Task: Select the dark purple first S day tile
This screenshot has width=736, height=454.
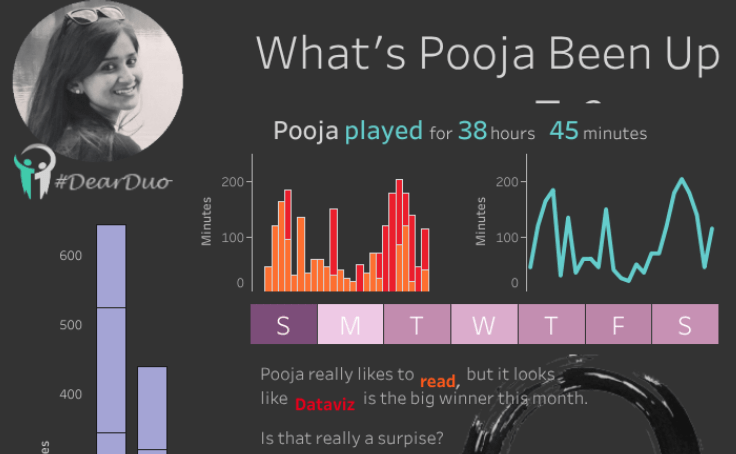Action: pyautogui.click(x=283, y=325)
